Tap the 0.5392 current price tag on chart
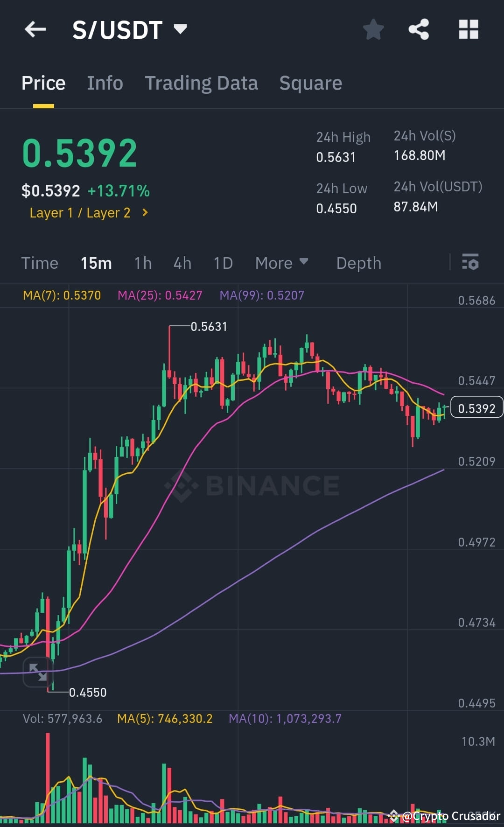This screenshot has height=827, width=504. click(476, 407)
